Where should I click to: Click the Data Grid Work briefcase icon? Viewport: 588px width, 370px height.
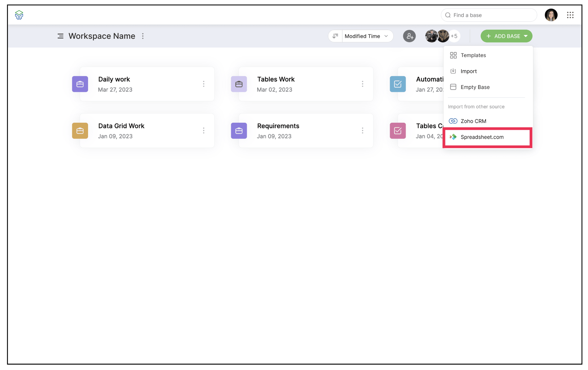click(80, 131)
